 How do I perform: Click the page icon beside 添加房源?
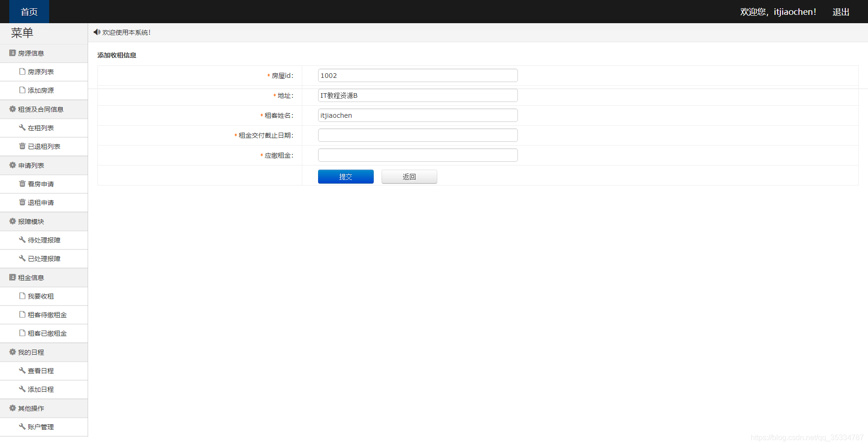(22, 90)
